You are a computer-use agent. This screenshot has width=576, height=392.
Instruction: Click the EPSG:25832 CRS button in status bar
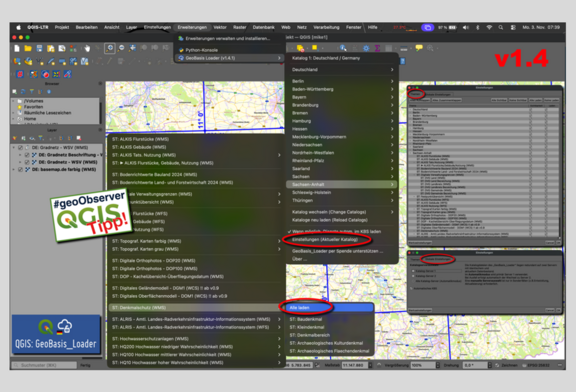pyautogui.click(x=536, y=365)
